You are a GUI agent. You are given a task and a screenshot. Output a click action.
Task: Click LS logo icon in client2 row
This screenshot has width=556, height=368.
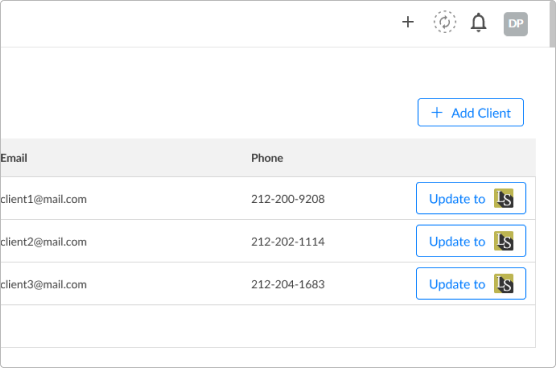pyautogui.click(x=504, y=241)
